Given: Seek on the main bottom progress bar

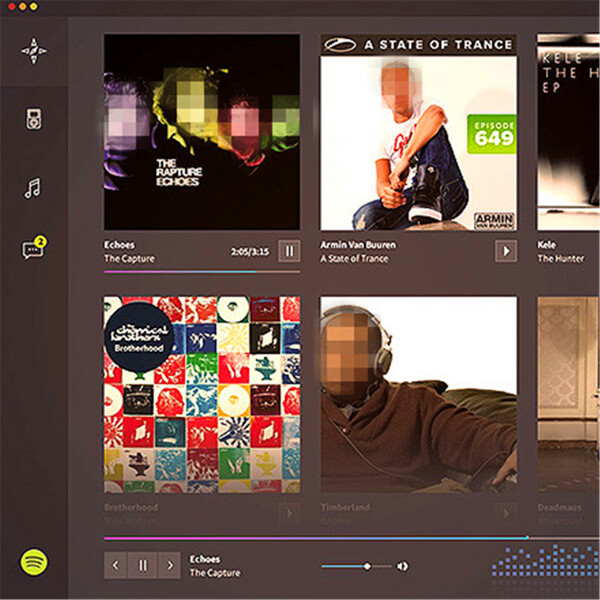Looking at the screenshot, I should coord(352,538).
